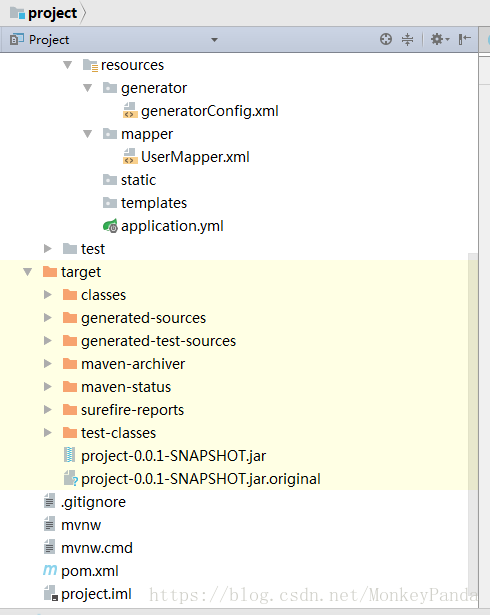The image size is (490, 615).
Task: Click the classes folder icon
Action: [70, 295]
